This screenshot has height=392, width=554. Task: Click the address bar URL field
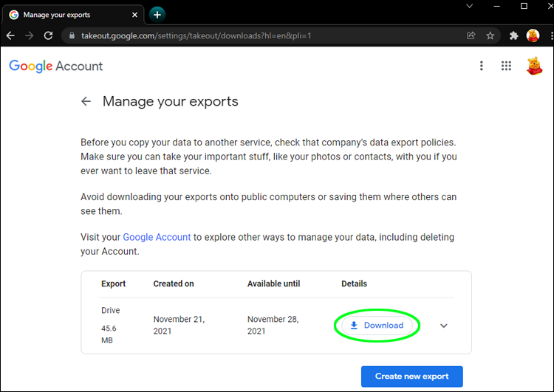(259, 35)
